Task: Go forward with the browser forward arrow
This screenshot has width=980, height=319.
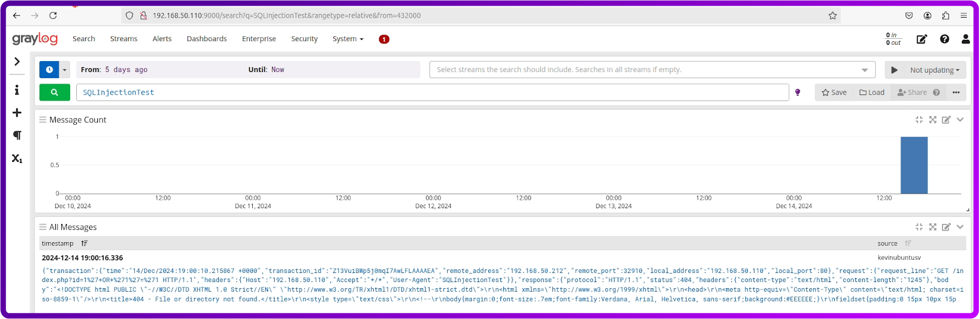Action: (x=34, y=16)
